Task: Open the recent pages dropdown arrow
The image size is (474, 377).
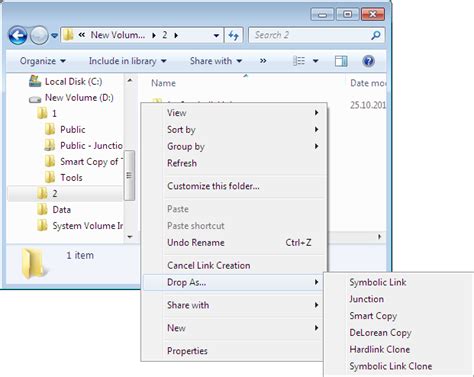Action: click(54, 35)
